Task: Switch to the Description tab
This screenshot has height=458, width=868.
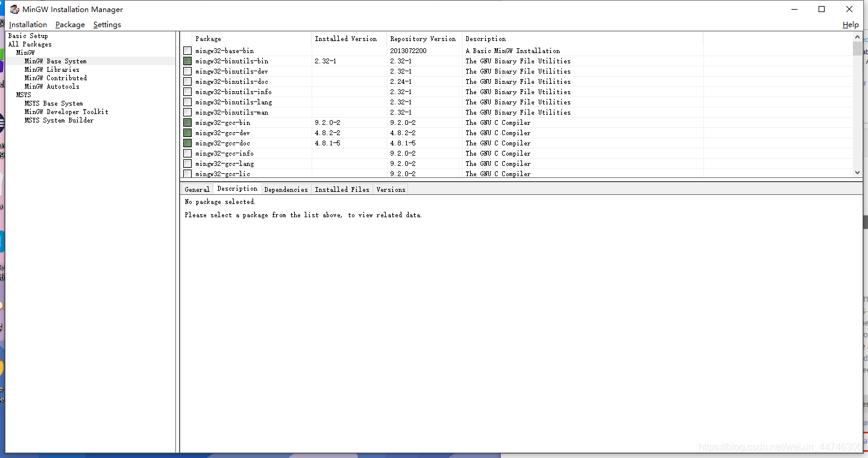Action: [237, 189]
